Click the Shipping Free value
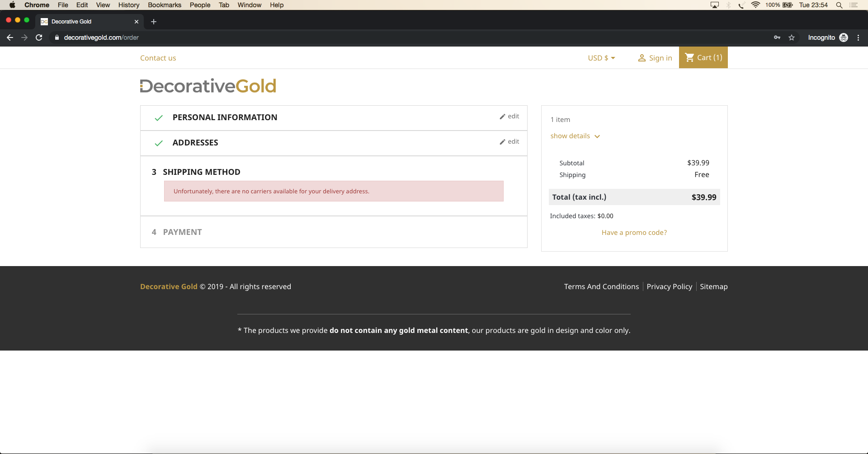868x454 pixels. pyautogui.click(x=702, y=175)
